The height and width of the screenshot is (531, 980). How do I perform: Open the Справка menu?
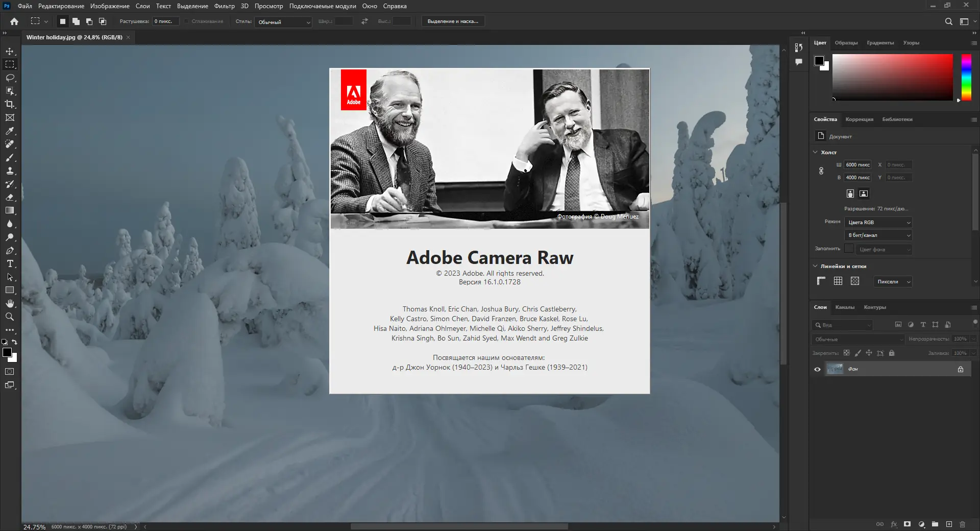pyautogui.click(x=395, y=6)
